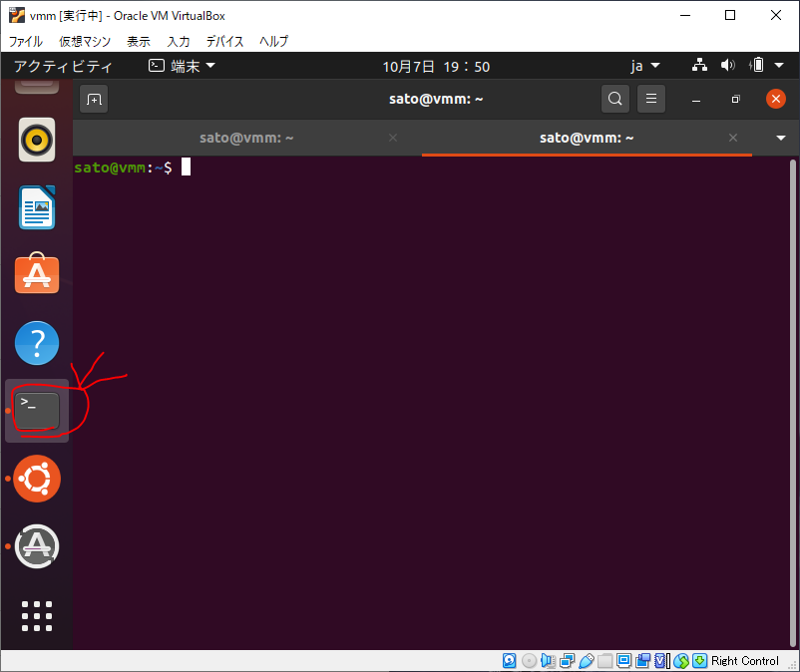Click the mouse integration status icon

(681, 661)
